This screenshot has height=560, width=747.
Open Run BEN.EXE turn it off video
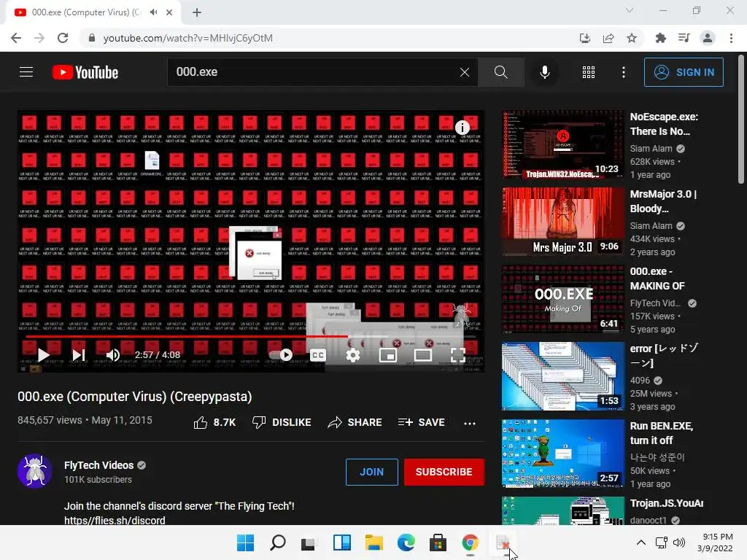coord(562,454)
